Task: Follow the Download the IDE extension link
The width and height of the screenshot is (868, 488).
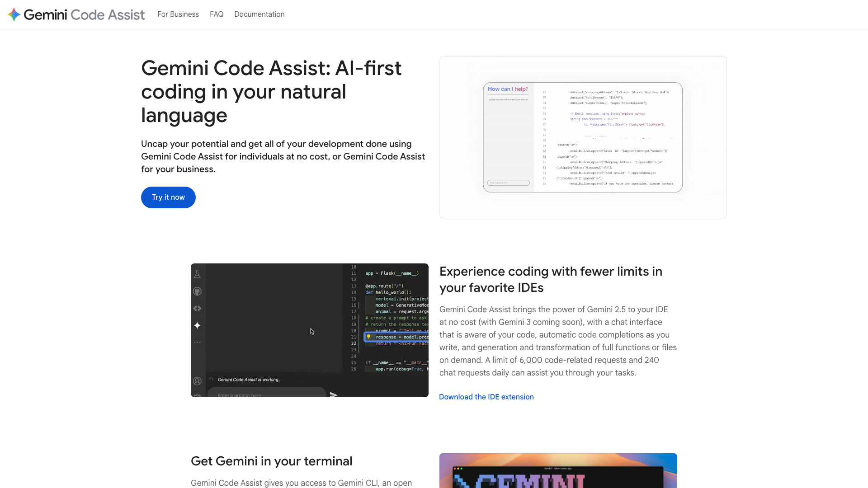Action: tap(486, 397)
